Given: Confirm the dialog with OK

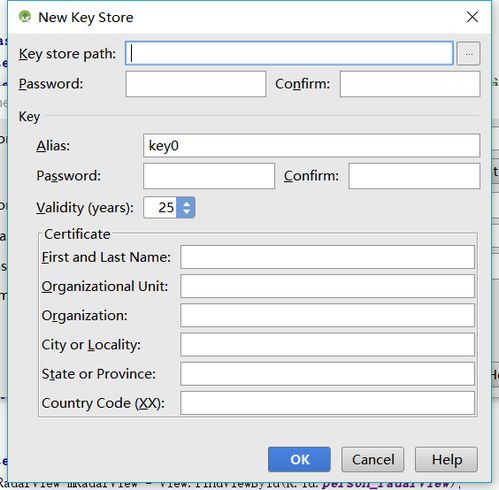Looking at the screenshot, I should click(299, 460).
